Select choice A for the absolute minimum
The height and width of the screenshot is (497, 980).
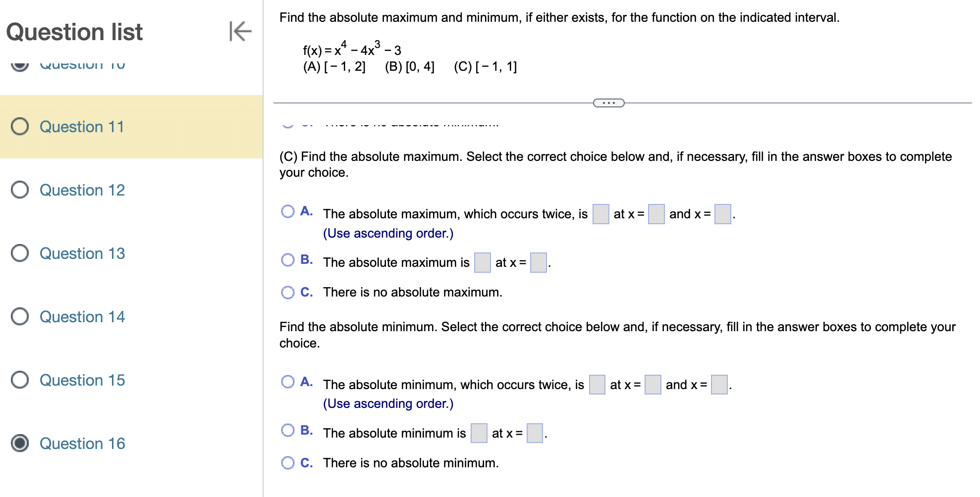(288, 381)
